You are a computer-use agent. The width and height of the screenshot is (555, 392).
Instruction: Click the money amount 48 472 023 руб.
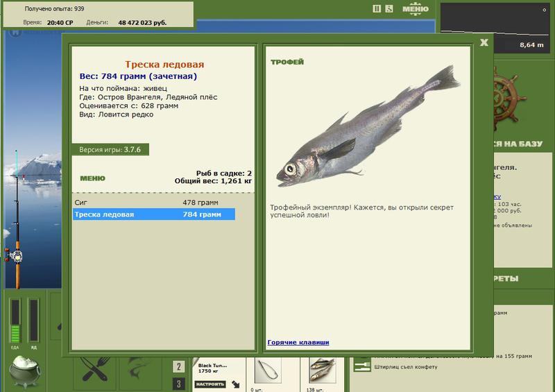click(142, 22)
